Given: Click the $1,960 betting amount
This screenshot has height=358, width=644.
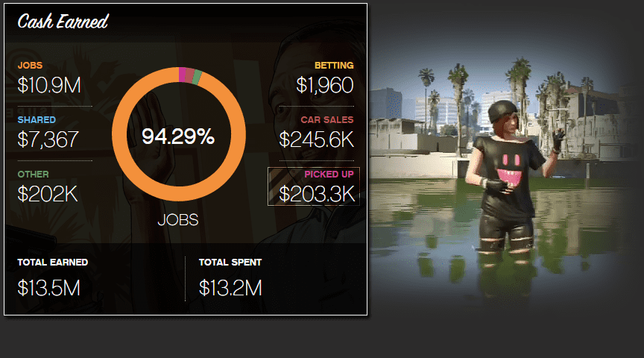Looking at the screenshot, I should [x=325, y=85].
